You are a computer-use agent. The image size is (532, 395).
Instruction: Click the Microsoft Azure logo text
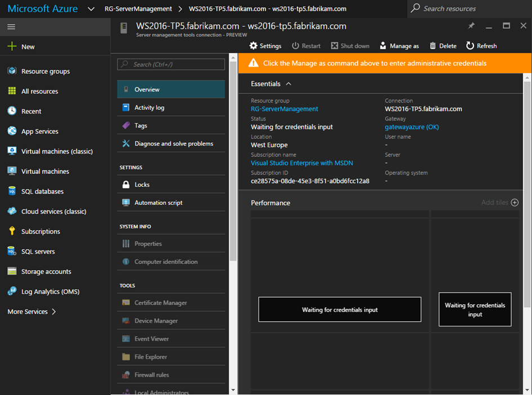pos(42,8)
